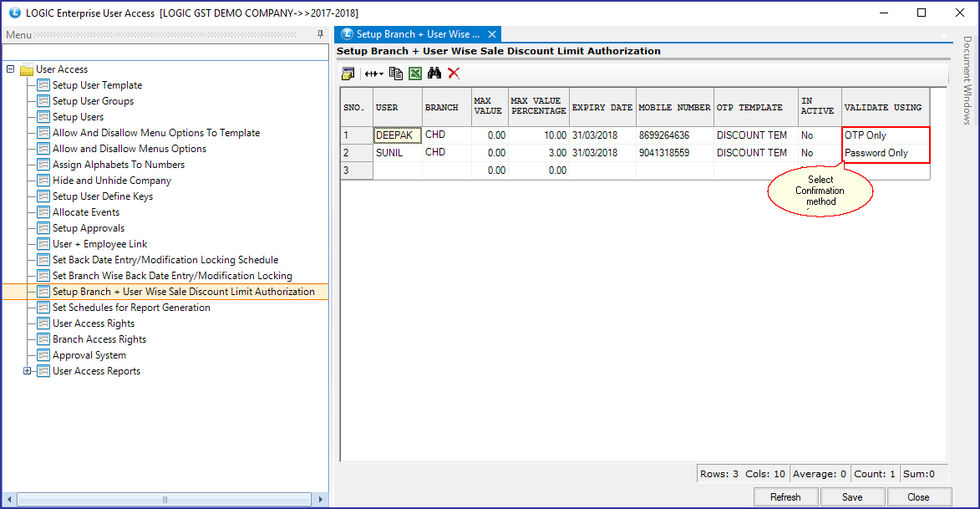This screenshot has width=980, height=509.
Task: Select row header number 1
Action: click(357, 135)
